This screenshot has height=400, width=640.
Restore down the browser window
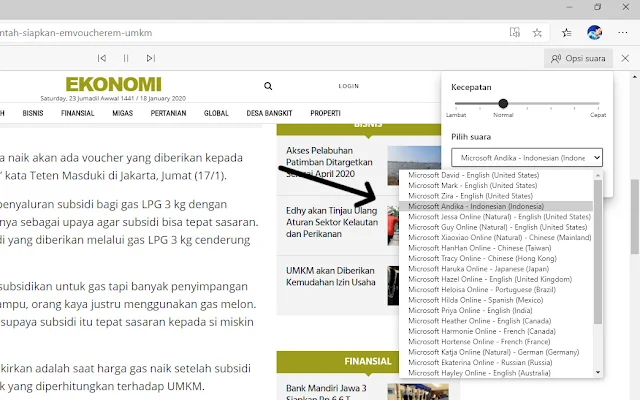pyautogui.click(x=598, y=7)
